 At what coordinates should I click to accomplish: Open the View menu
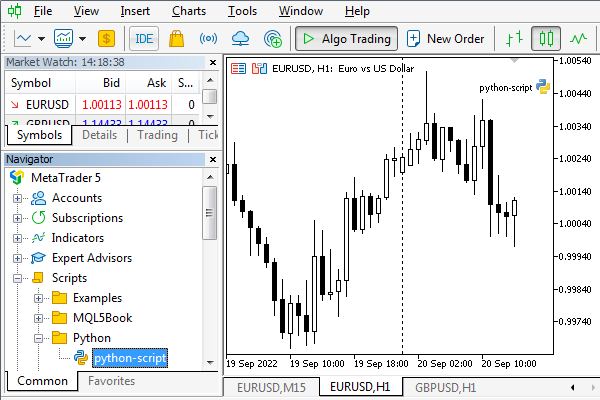[x=86, y=11]
